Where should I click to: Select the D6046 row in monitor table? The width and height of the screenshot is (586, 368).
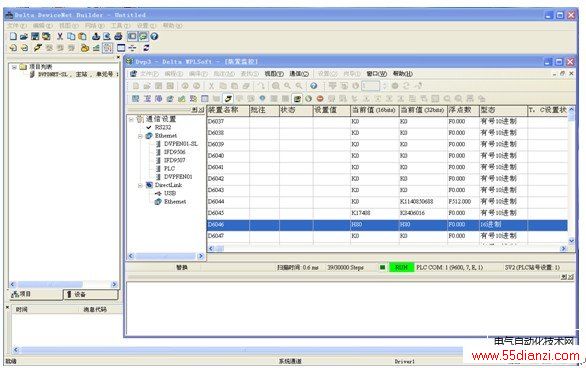[387, 225]
